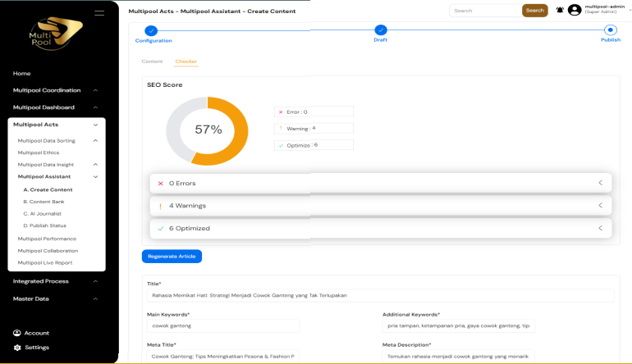Toggle the hamburger menu icon in sidebar

point(99,13)
